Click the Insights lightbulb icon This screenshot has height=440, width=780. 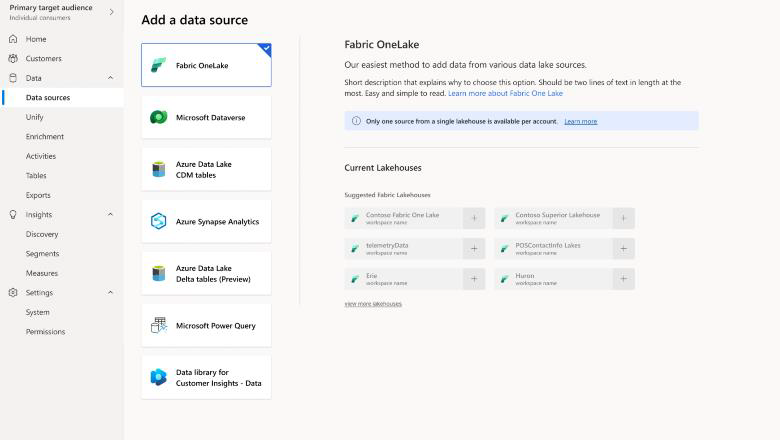point(13,214)
